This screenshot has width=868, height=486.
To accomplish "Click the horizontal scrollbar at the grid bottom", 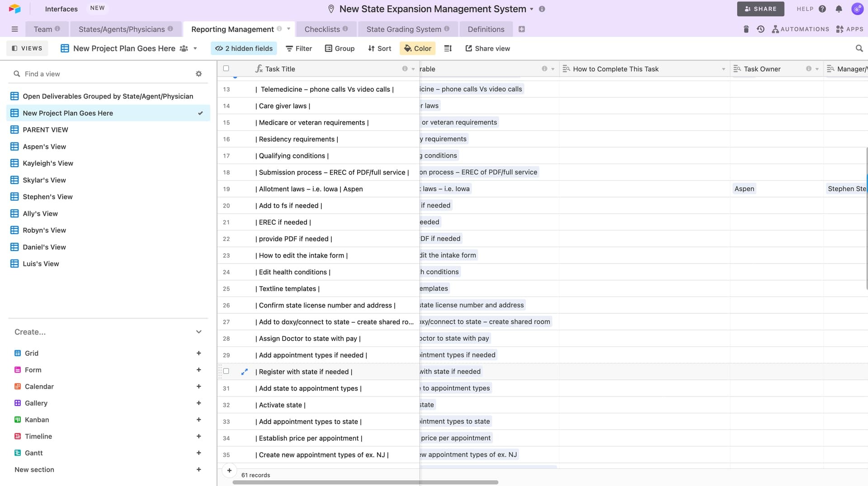I will click(365, 482).
